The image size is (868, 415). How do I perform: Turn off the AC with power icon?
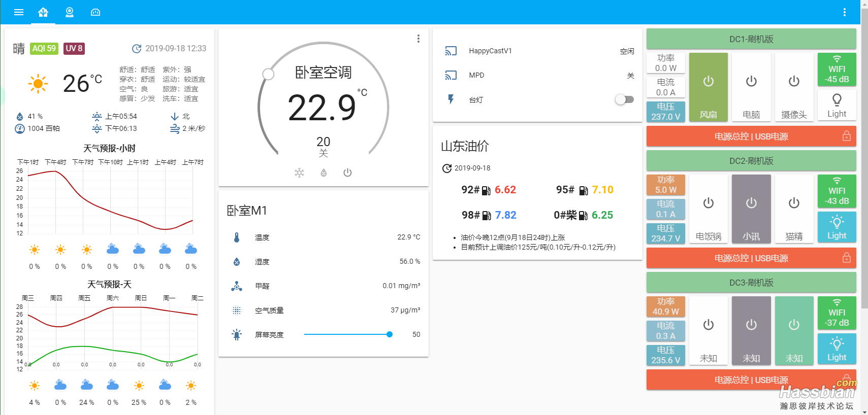(347, 172)
